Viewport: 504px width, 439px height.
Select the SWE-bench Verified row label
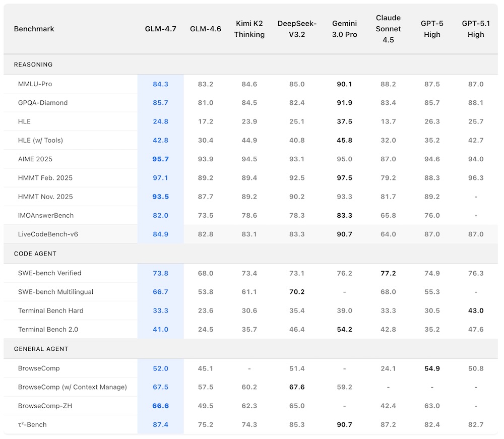pyautogui.click(x=49, y=273)
